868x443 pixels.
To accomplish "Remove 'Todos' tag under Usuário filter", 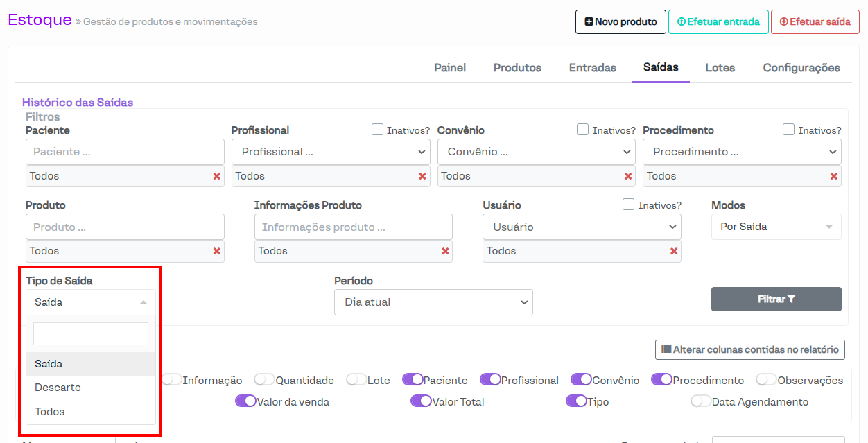I will [673, 251].
